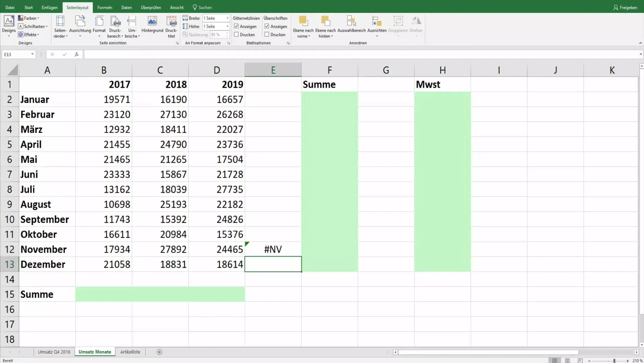This screenshot has width=644, height=363.
Task: Click the zoom in plus button
Action: (628, 361)
